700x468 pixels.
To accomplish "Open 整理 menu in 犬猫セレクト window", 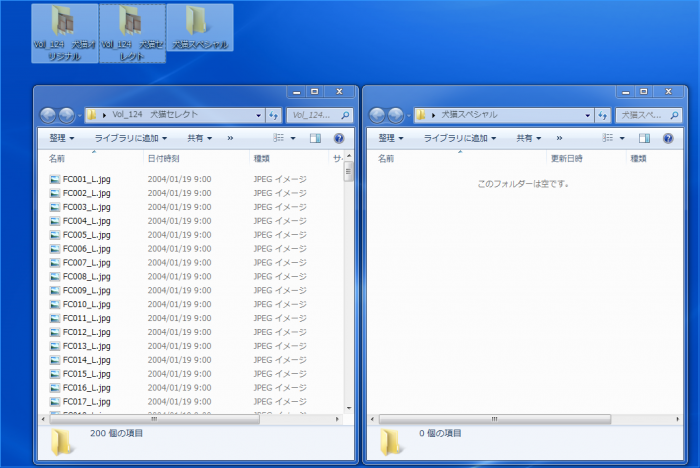I will [62, 138].
